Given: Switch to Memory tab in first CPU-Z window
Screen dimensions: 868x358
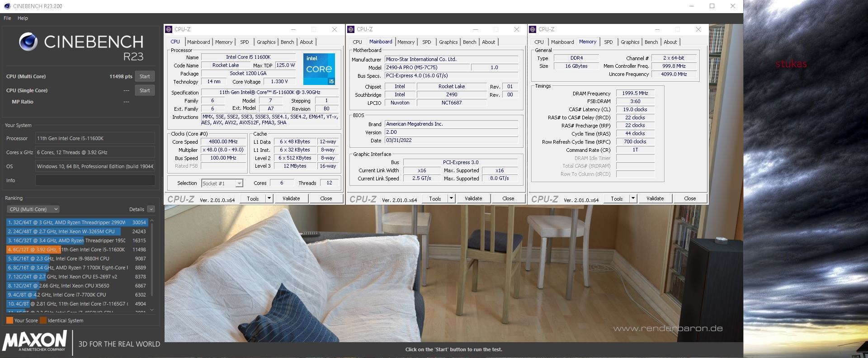Looking at the screenshot, I should [224, 42].
